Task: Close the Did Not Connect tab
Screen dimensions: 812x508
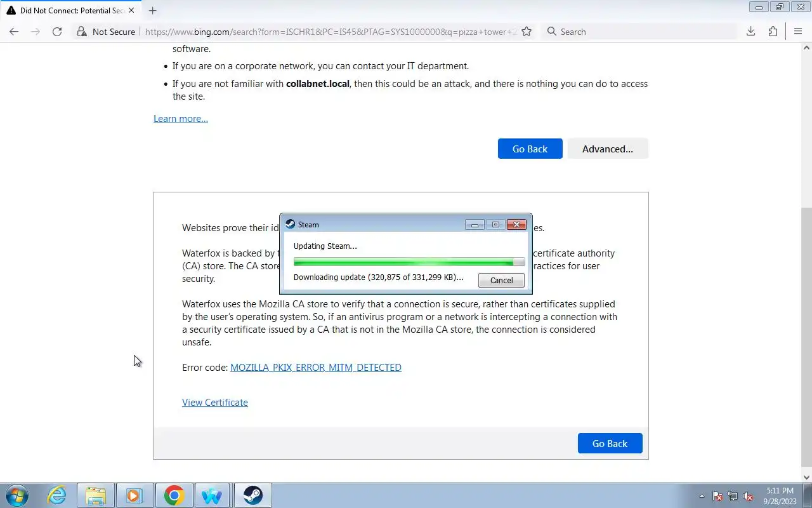Action: 131,11
